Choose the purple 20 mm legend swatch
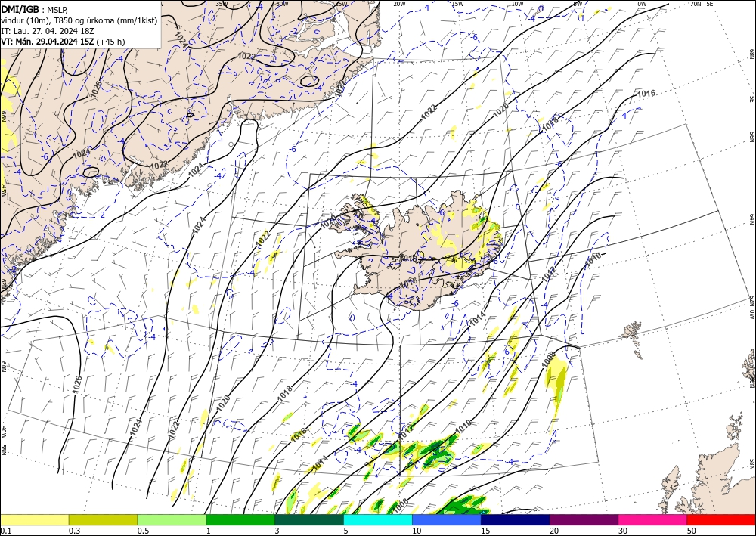This screenshot has width=756, height=536. 584,519
